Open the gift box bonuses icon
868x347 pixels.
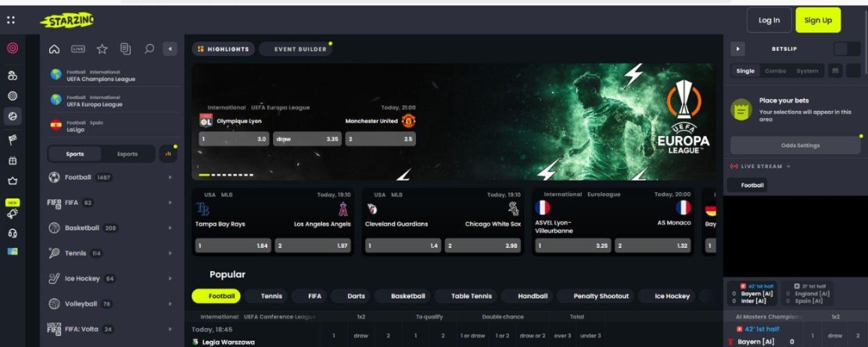click(x=13, y=161)
